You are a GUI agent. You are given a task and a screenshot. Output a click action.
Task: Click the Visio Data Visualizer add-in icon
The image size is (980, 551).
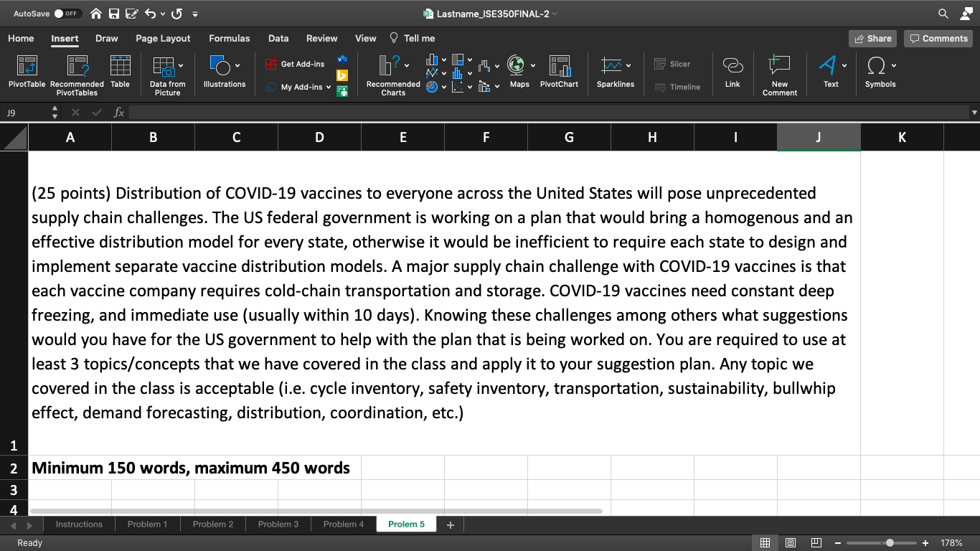pyautogui.click(x=342, y=59)
